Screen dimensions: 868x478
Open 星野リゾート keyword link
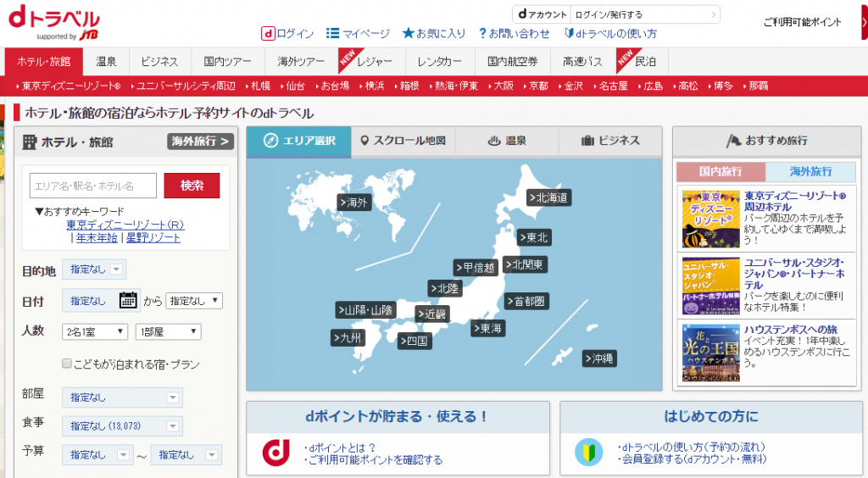[153, 238]
